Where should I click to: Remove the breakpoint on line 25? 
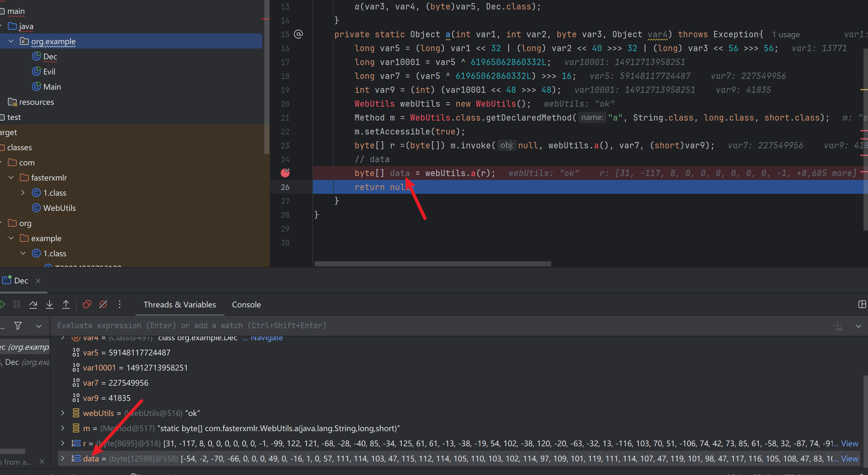[x=285, y=173]
